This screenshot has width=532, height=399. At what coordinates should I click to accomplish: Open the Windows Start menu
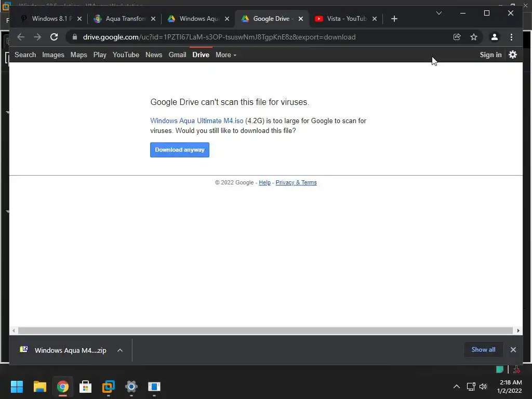click(x=17, y=387)
